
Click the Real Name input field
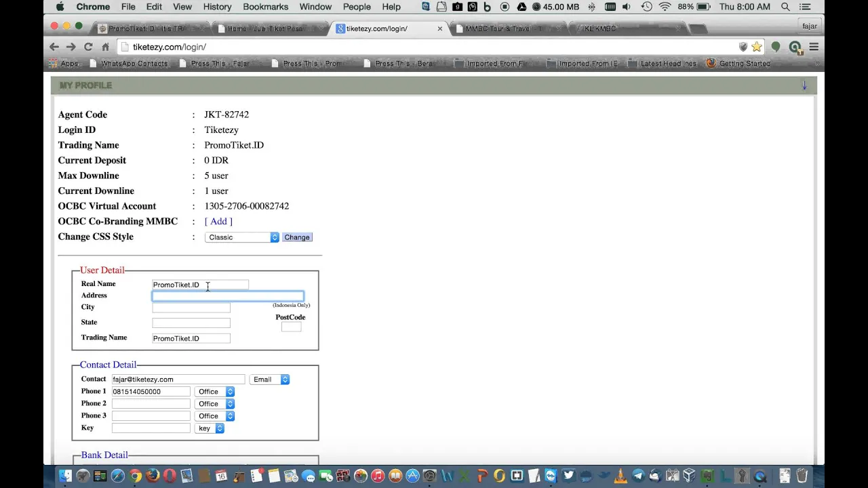click(x=200, y=285)
